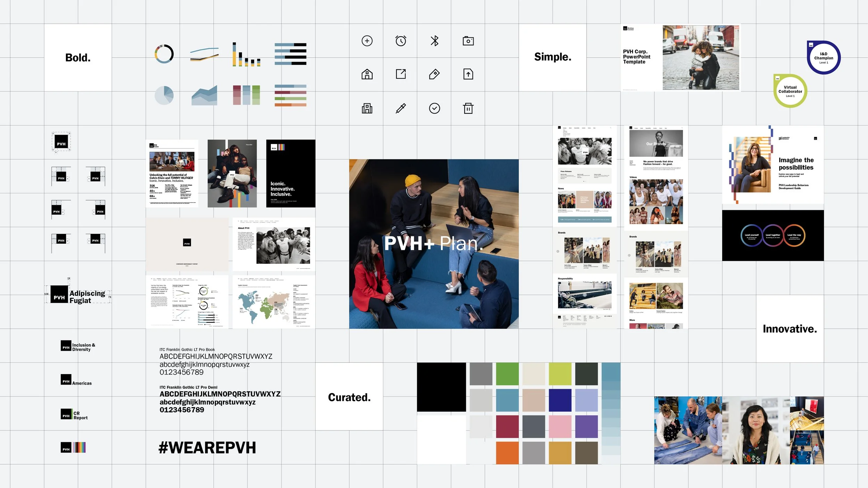Pick the pink color swatch
Image resolution: width=868 pixels, height=488 pixels.
pos(560,427)
